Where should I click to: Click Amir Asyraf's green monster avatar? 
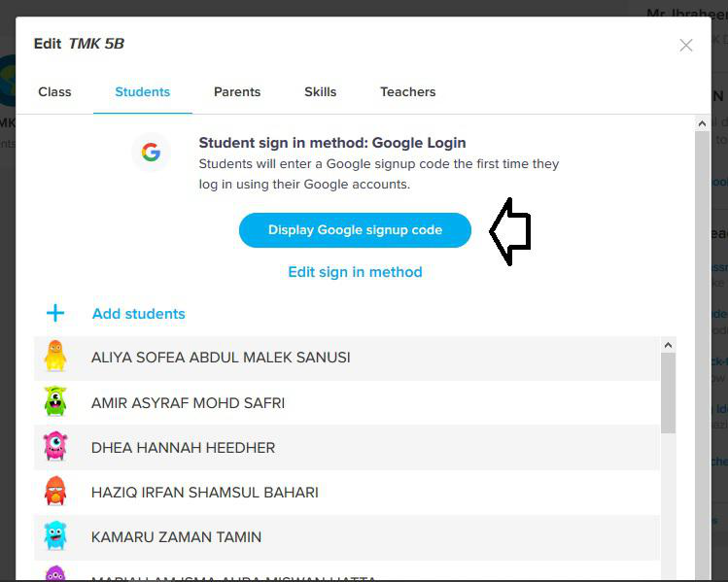pyautogui.click(x=55, y=402)
